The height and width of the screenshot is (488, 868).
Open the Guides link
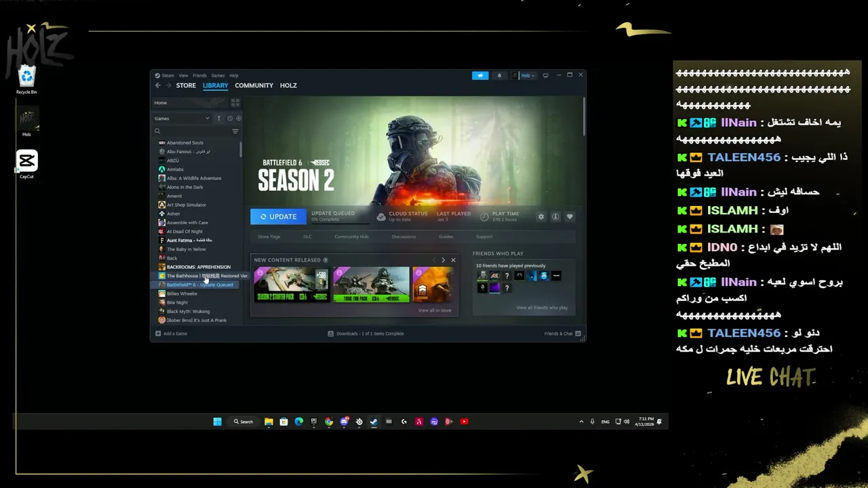click(x=446, y=237)
